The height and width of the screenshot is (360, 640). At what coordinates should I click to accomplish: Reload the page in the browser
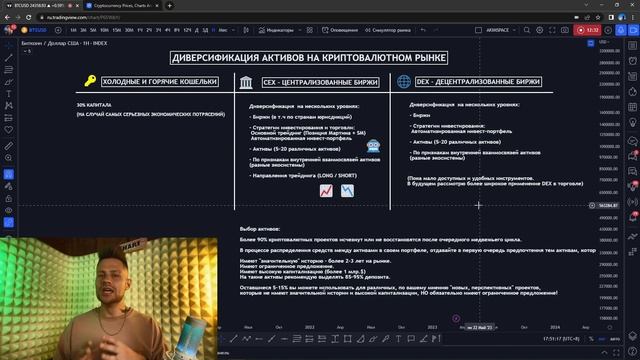tap(28, 18)
